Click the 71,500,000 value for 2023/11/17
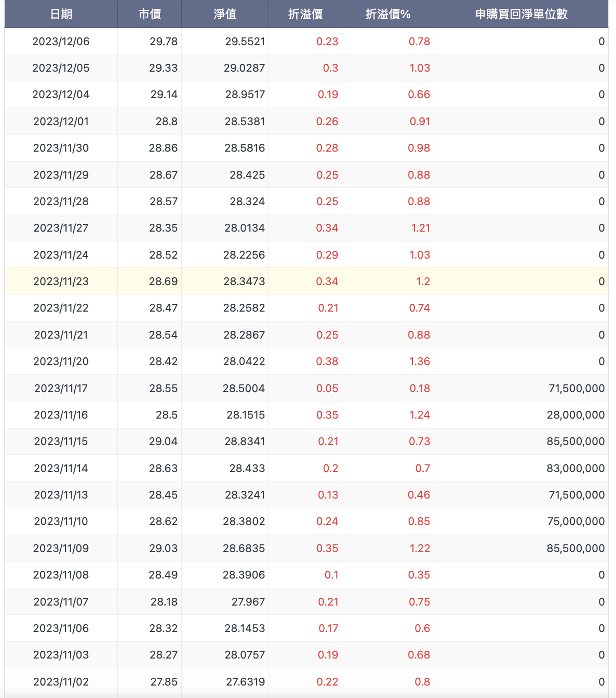 point(577,388)
